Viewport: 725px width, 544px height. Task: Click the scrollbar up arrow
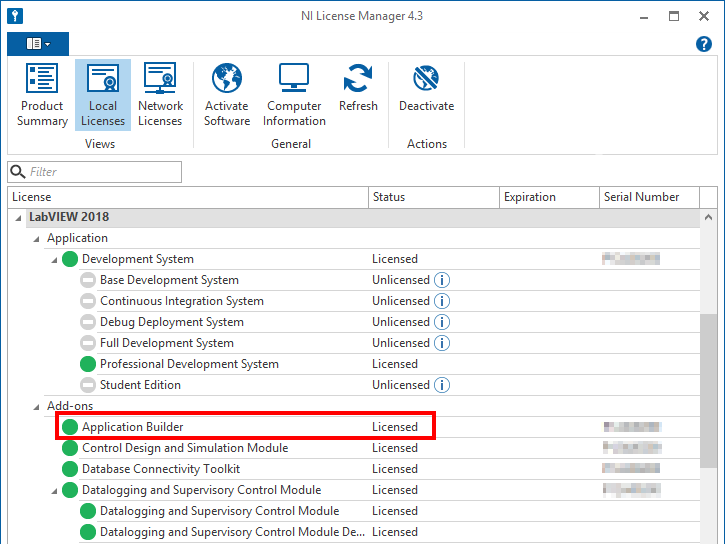point(708,217)
